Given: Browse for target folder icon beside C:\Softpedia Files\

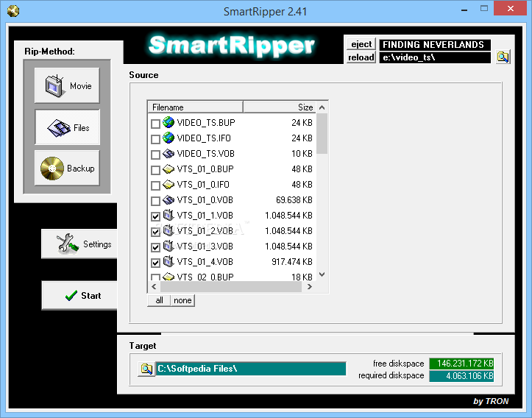Looking at the screenshot, I should pos(146,369).
